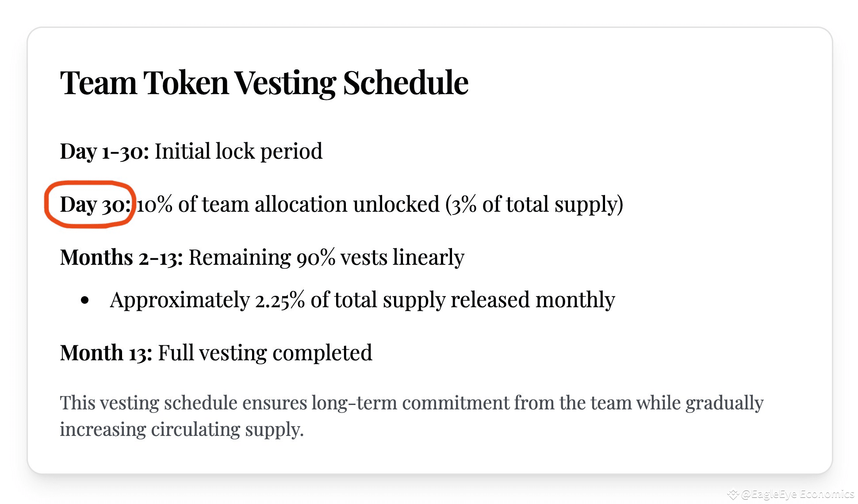
Task: Click the word Schedule in the title
Action: point(406,83)
